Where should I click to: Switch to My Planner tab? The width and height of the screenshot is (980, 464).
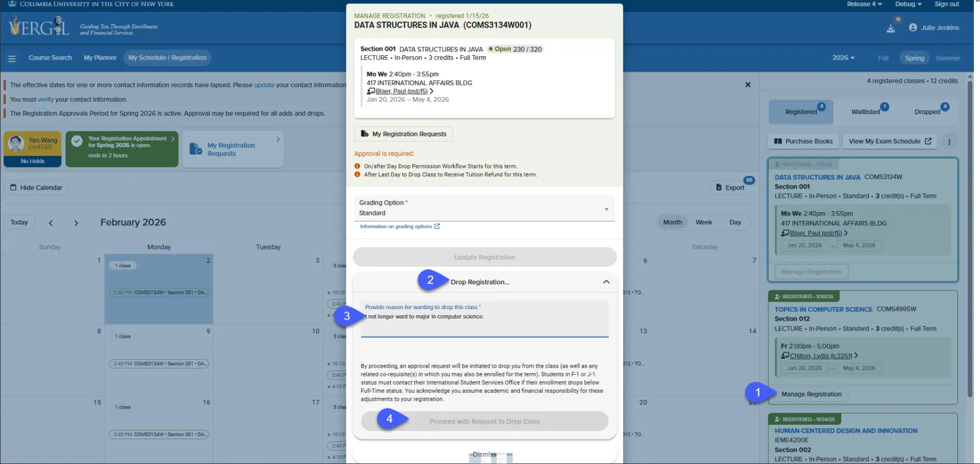pos(100,58)
